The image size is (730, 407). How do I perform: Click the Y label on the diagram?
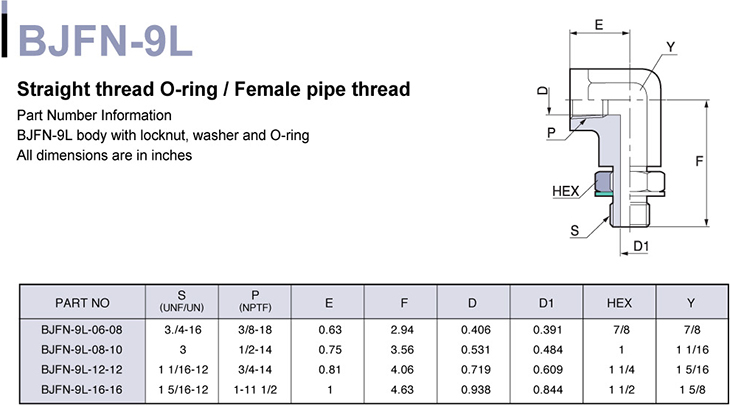coord(671,47)
